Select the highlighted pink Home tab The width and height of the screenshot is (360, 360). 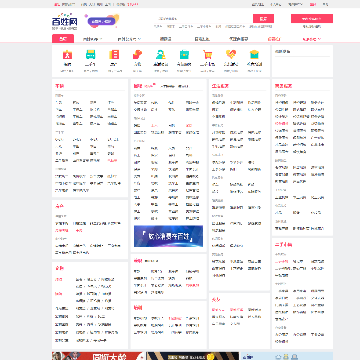(x=63, y=39)
